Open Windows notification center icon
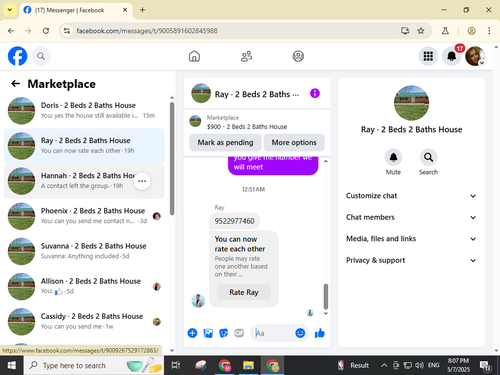The image size is (500, 375). click(485, 365)
